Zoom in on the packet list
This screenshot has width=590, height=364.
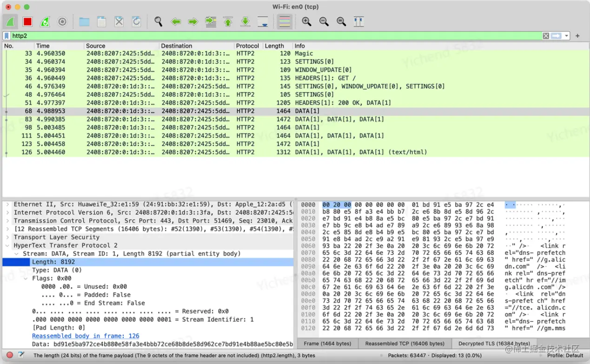coord(307,21)
